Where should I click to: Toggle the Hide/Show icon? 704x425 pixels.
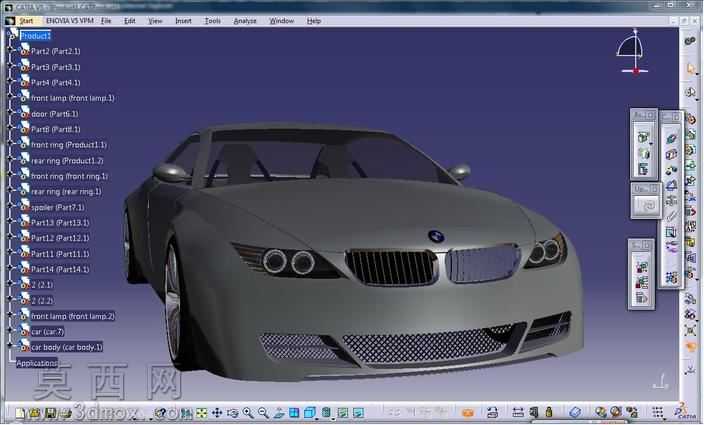(x=343, y=413)
